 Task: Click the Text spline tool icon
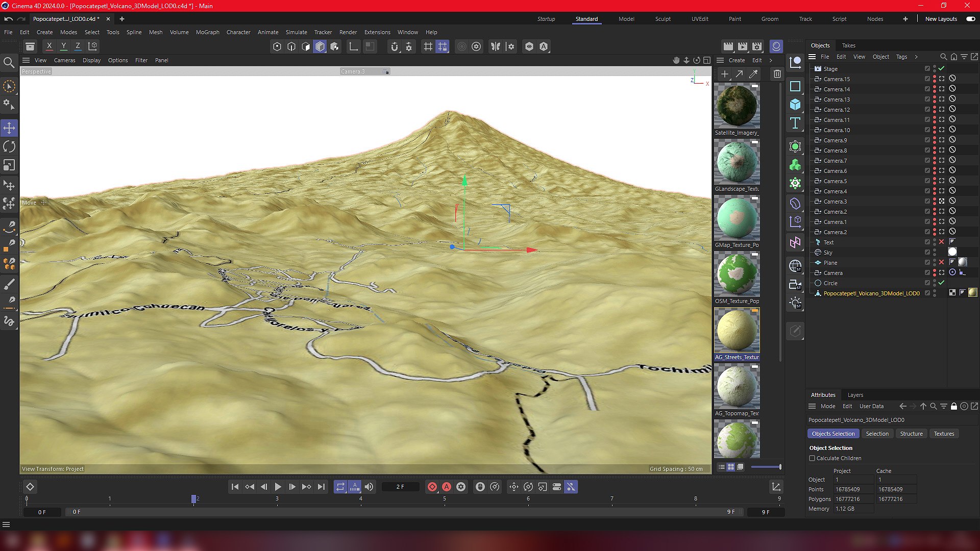point(795,123)
